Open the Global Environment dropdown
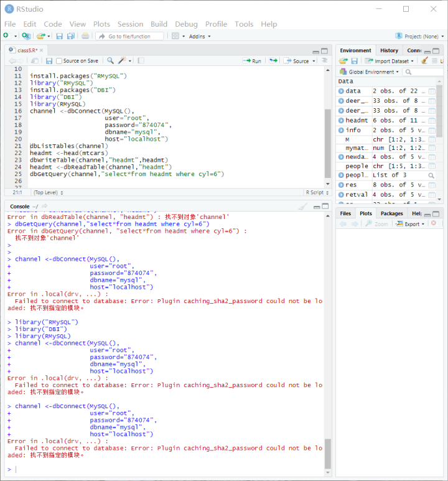This screenshot has height=481, width=448. [x=372, y=72]
